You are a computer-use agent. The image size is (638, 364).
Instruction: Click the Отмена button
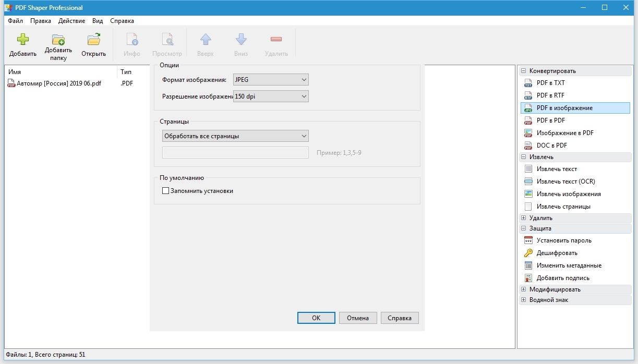point(358,318)
